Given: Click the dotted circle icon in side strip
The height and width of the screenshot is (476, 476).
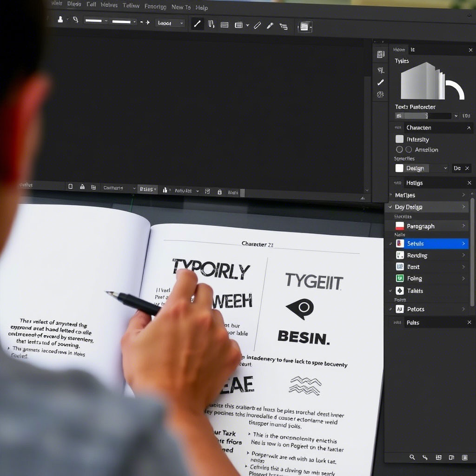Looking at the screenshot, I should pyautogui.click(x=380, y=94).
